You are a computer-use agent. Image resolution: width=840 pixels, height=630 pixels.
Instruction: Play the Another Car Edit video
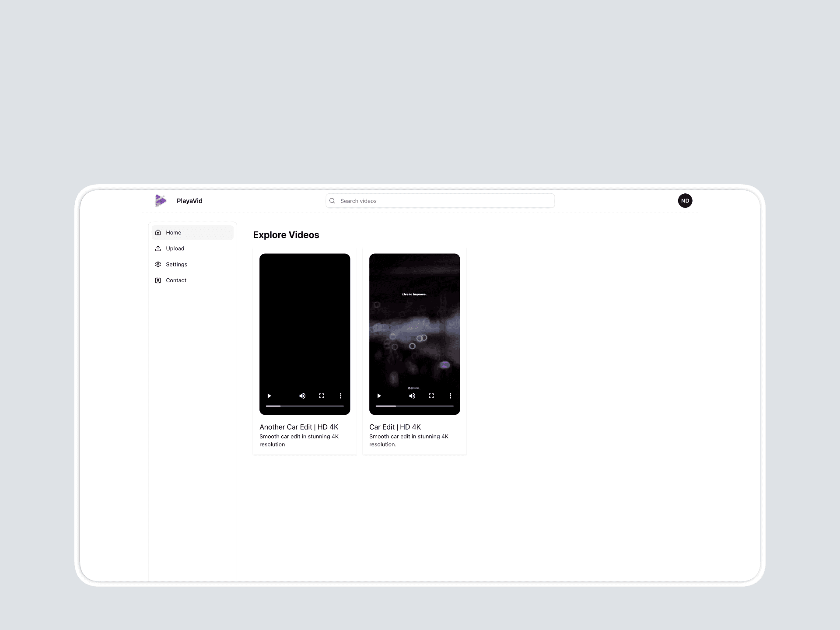[269, 396]
